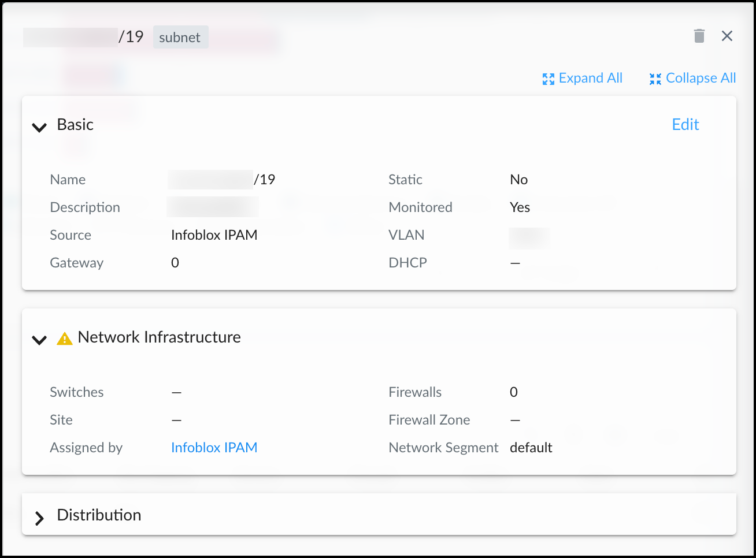Close the subnet detail panel
This screenshot has height=558, width=756.
click(727, 36)
